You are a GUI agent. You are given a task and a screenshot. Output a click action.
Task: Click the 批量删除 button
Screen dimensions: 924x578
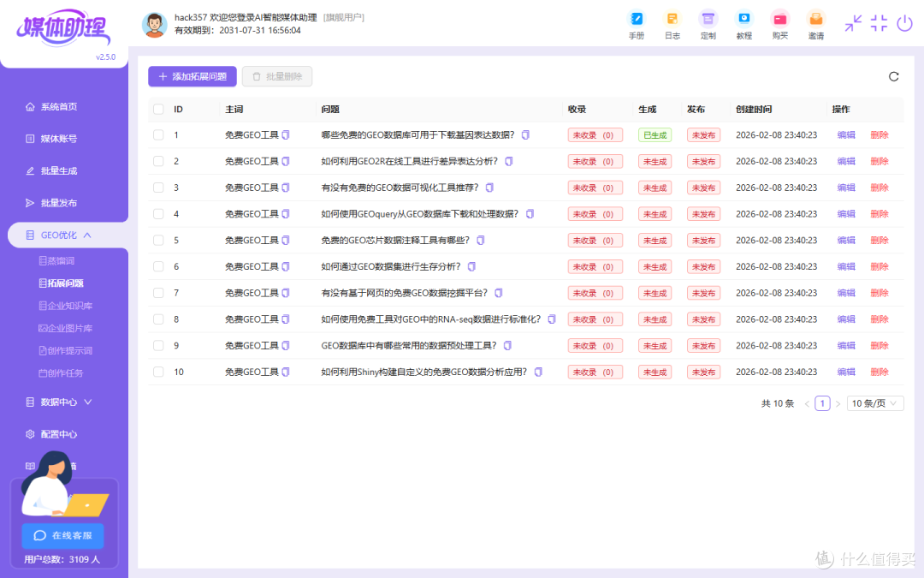tap(277, 77)
